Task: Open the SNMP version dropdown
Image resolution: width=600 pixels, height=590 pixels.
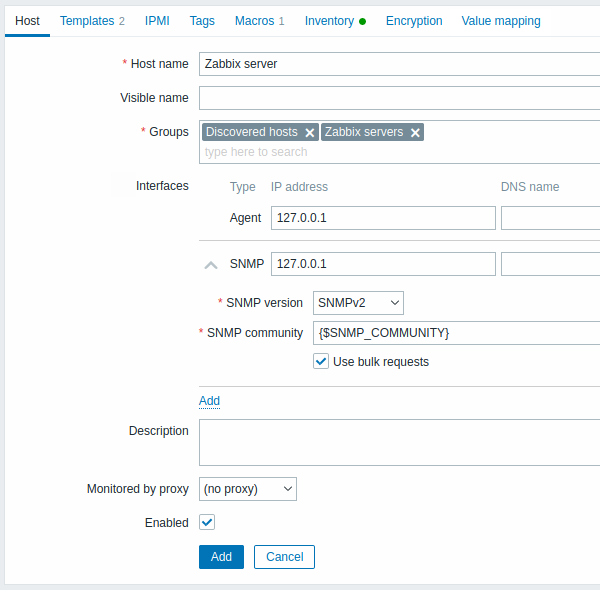Action: coord(358,302)
